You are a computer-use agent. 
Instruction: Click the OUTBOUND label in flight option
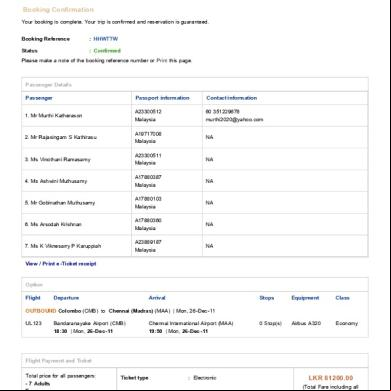(x=41, y=311)
